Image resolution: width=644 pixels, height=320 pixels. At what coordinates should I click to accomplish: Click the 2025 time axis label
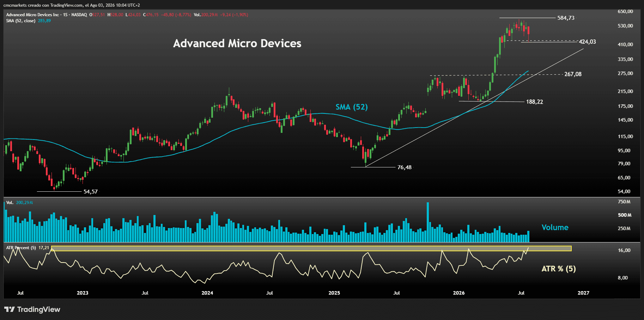[334, 293]
